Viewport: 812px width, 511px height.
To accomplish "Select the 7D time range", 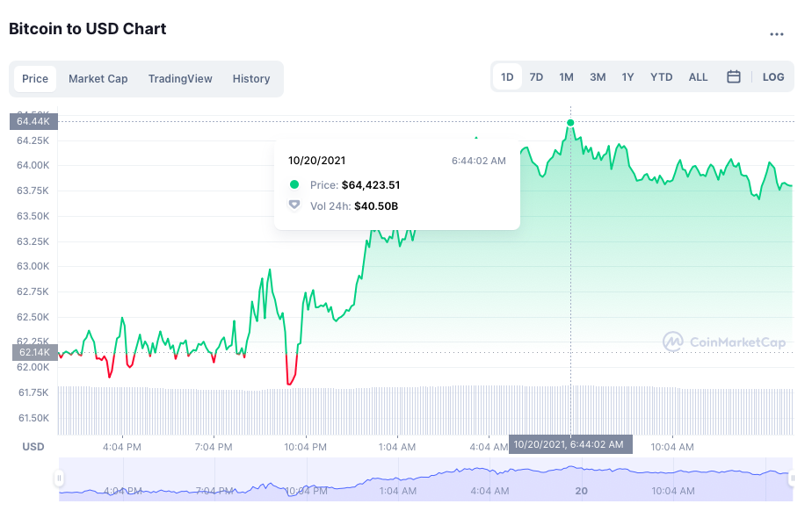I will [536, 77].
